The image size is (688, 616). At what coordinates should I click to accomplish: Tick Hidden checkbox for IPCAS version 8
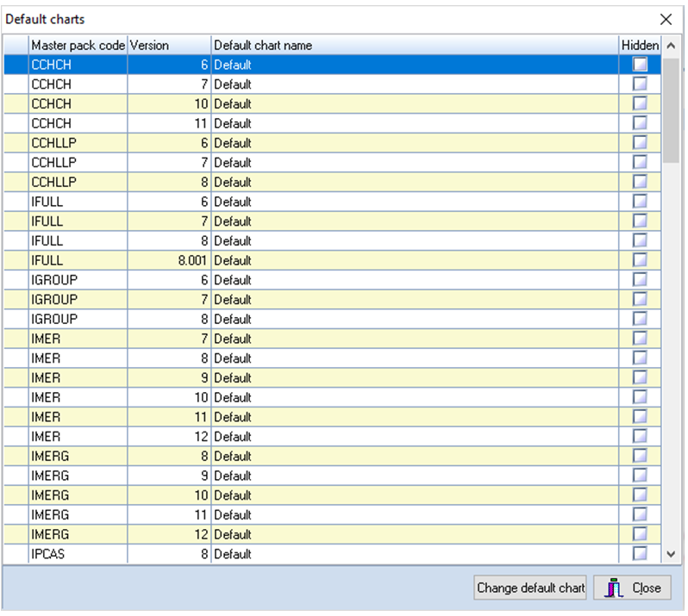point(640,553)
